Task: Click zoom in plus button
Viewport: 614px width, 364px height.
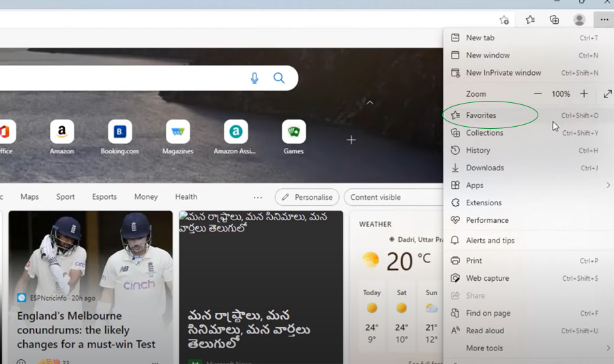Action: point(584,94)
